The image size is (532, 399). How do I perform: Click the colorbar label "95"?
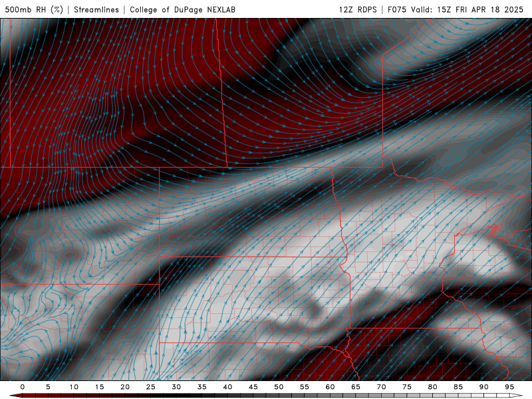pos(509,387)
